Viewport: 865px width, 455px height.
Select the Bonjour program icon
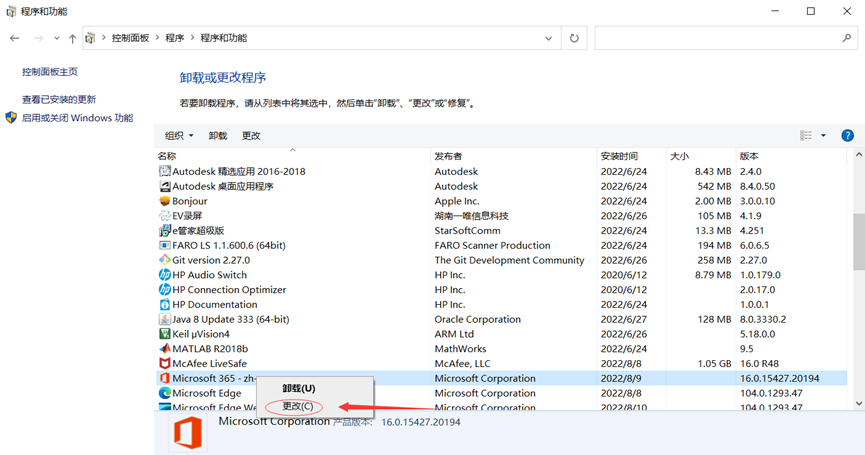(164, 201)
